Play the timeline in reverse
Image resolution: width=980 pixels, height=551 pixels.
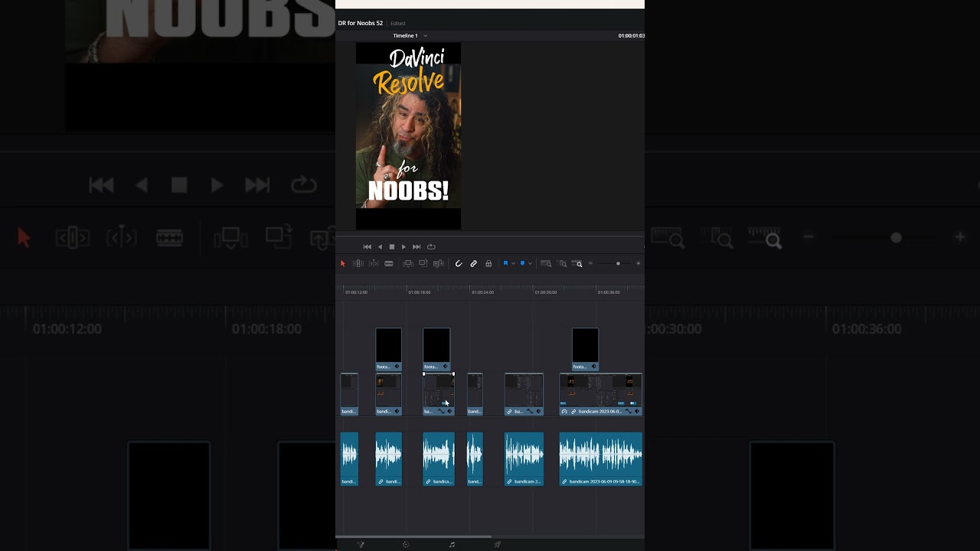(x=380, y=246)
